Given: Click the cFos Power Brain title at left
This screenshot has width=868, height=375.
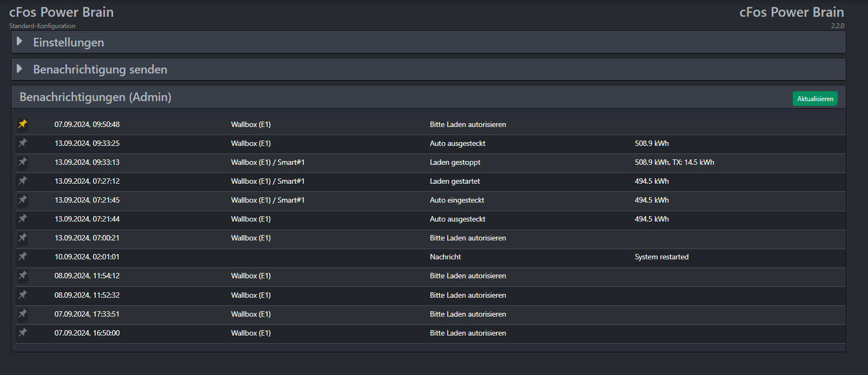Looking at the screenshot, I should pos(61,12).
